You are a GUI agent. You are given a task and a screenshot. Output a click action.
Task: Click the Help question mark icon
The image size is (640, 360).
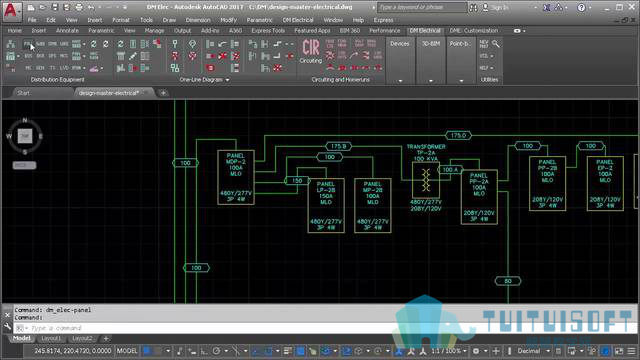tap(581, 7)
